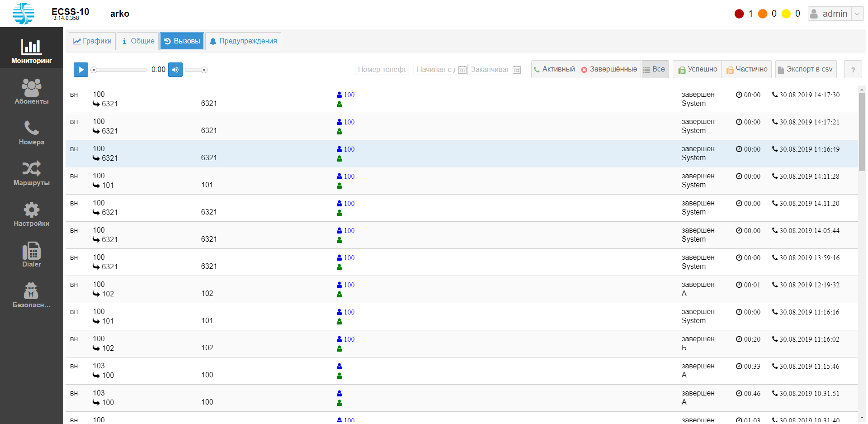Switch to the Общие tab

[138, 41]
